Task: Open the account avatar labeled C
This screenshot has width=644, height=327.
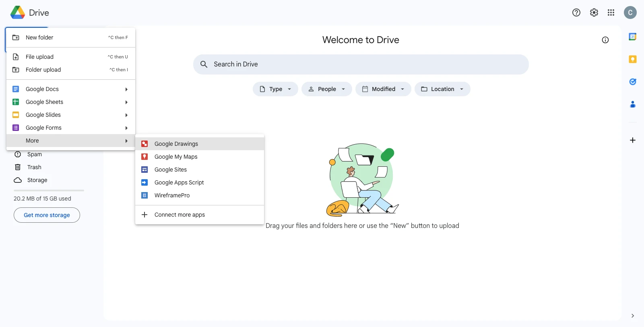Action: (630, 12)
